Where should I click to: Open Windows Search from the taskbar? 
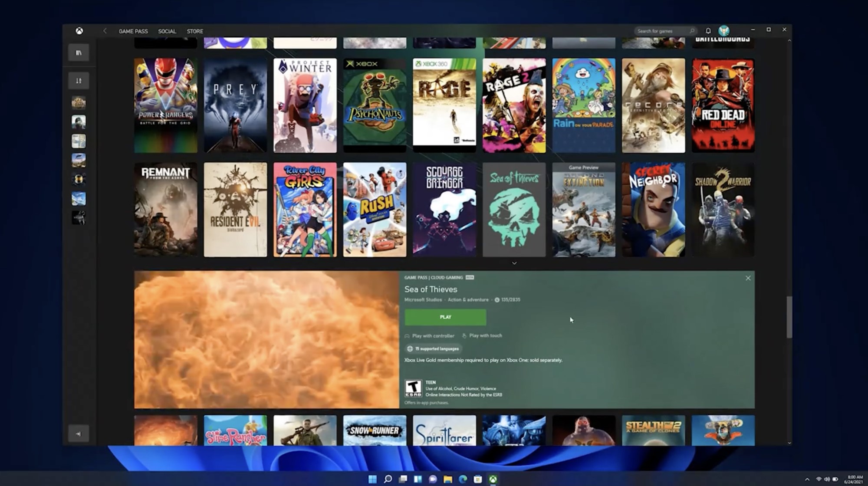tap(388, 479)
